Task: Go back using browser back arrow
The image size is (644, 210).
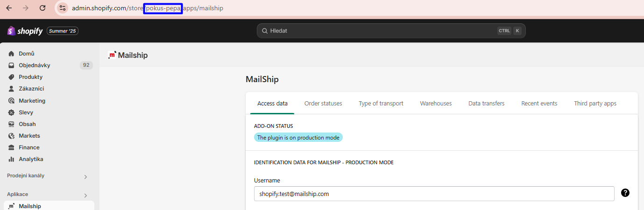Action: click(9, 8)
